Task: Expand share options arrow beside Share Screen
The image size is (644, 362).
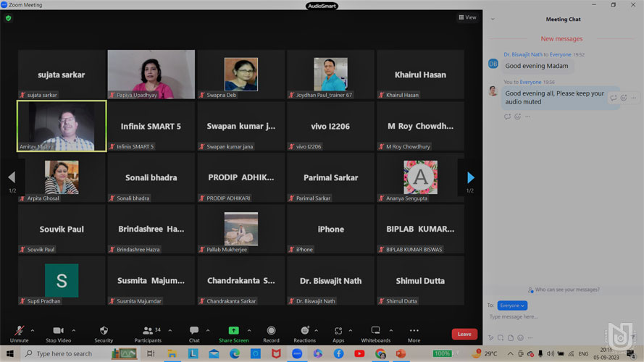Action: 249,330
